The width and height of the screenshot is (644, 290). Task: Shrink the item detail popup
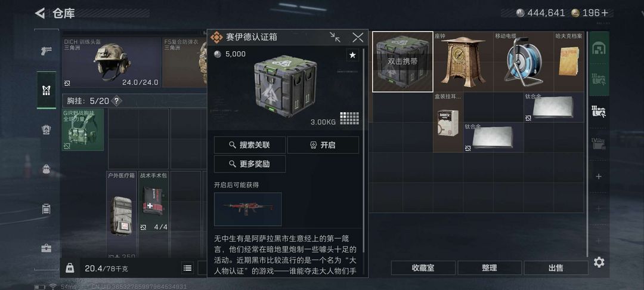(x=335, y=38)
